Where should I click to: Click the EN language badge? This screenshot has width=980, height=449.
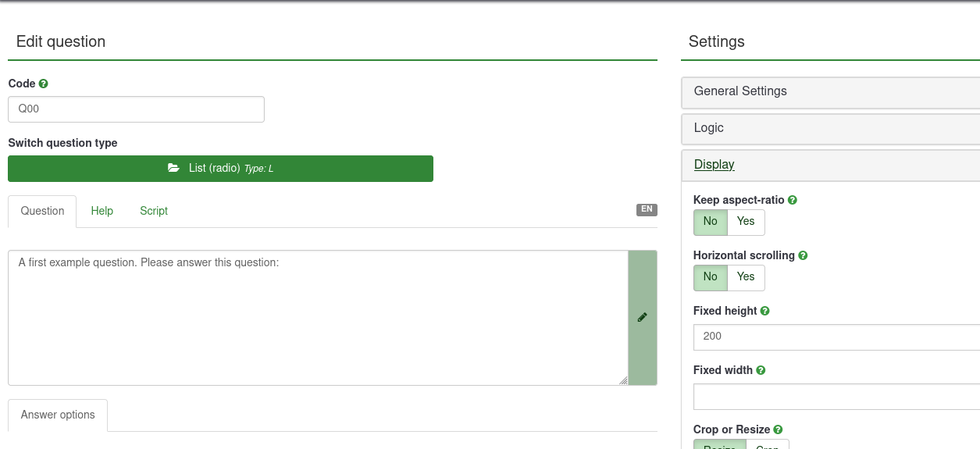tap(647, 209)
